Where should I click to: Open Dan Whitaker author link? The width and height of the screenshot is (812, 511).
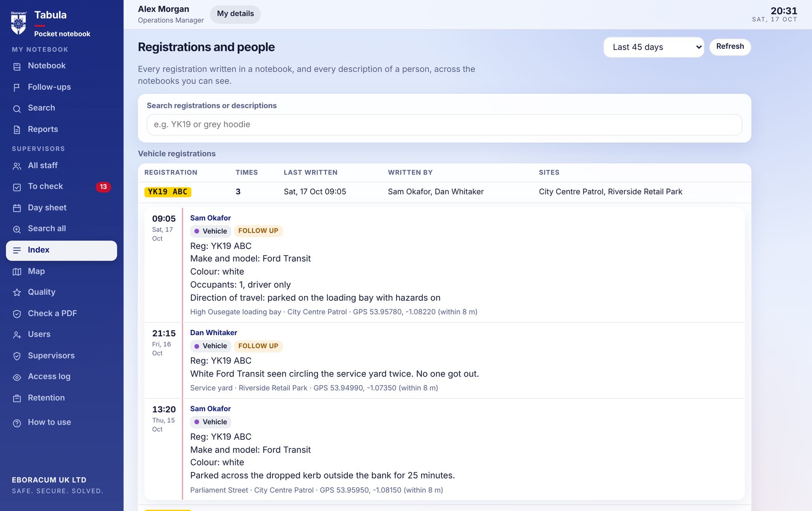click(x=213, y=333)
